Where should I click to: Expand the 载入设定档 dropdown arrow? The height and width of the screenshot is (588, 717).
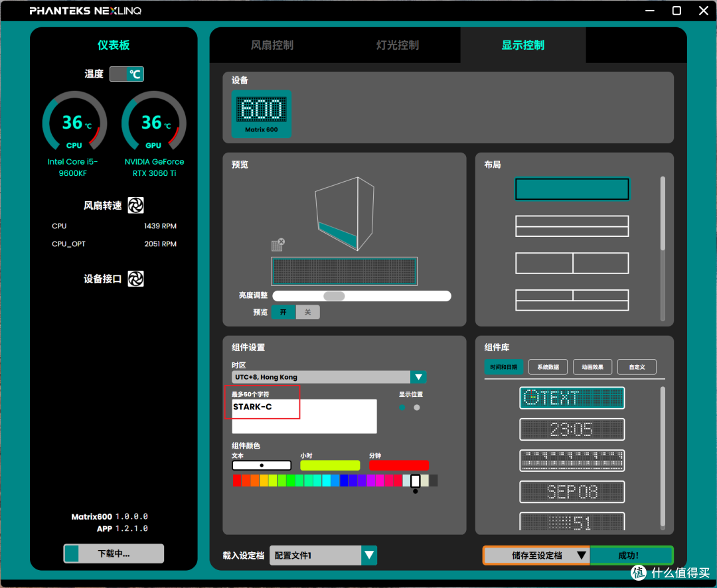click(369, 555)
